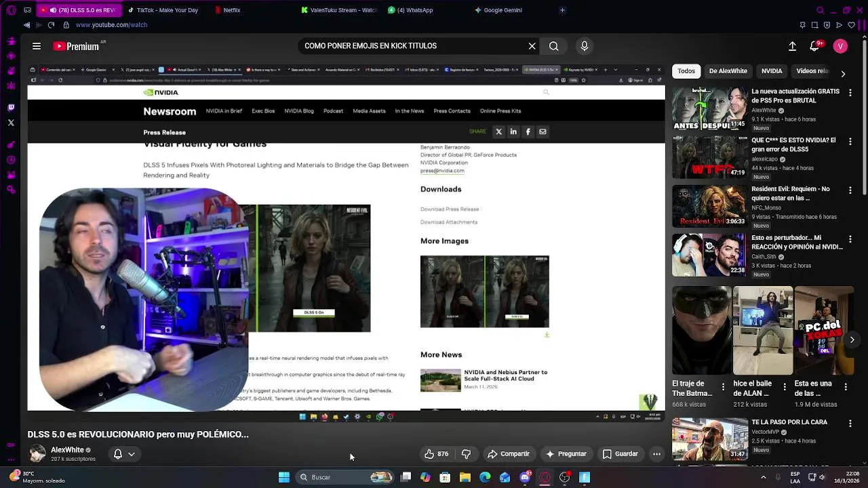Viewport: 868px width, 488px height.
Task: Open the browser tab search magnifier
Action: pos(820,10)
